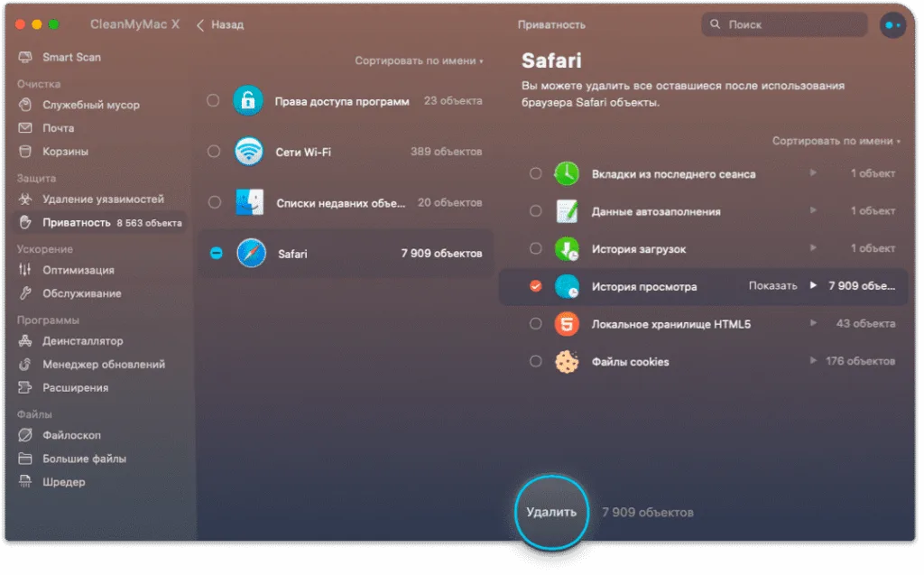Check Вкладки из последнего сеанса checkbox
924x575 pixels.
tap(536, 173)
